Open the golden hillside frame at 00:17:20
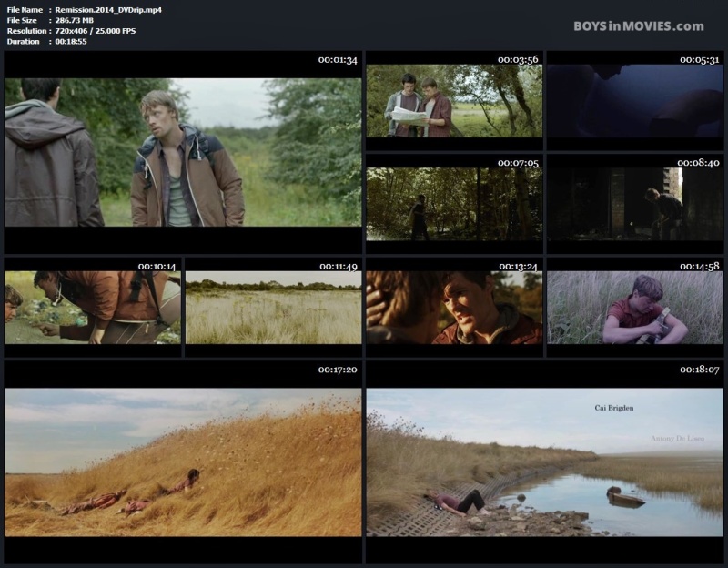The height and width of the screenshot is (568, 728). pos(183,462)
